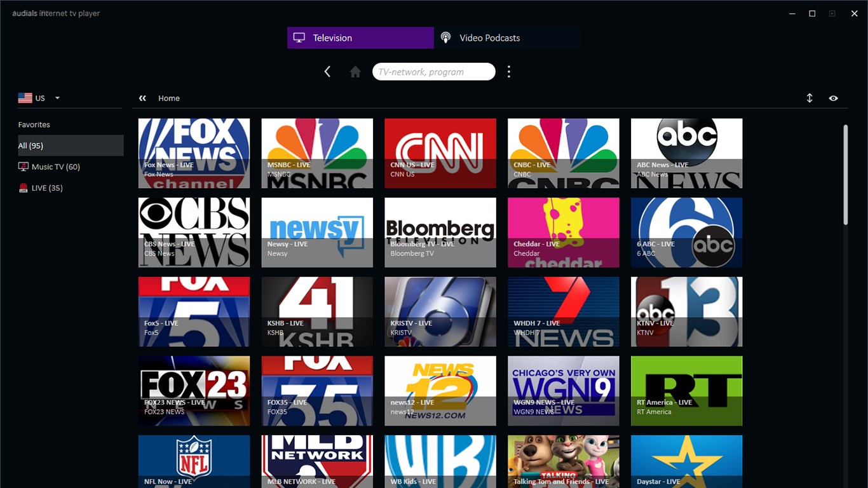
Task: Open CBS News channel tile
Action: tap(194, 233)
